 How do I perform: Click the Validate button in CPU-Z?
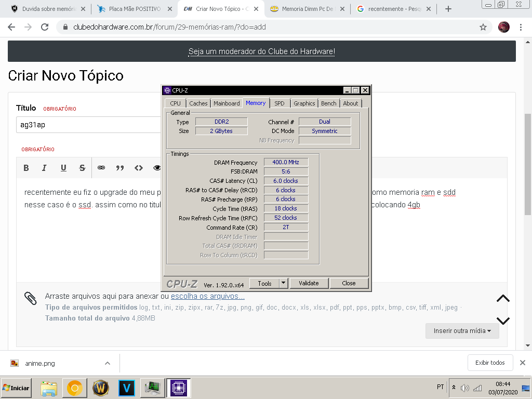coord(309,283)
